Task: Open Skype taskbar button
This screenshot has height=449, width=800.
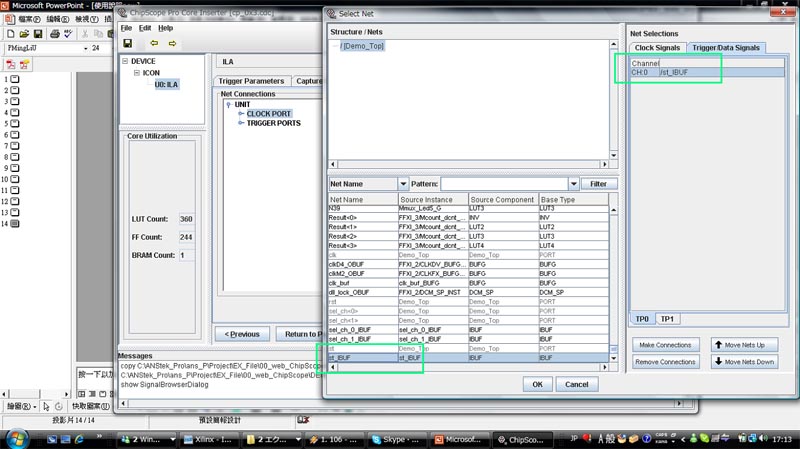Action: (396, 439)
